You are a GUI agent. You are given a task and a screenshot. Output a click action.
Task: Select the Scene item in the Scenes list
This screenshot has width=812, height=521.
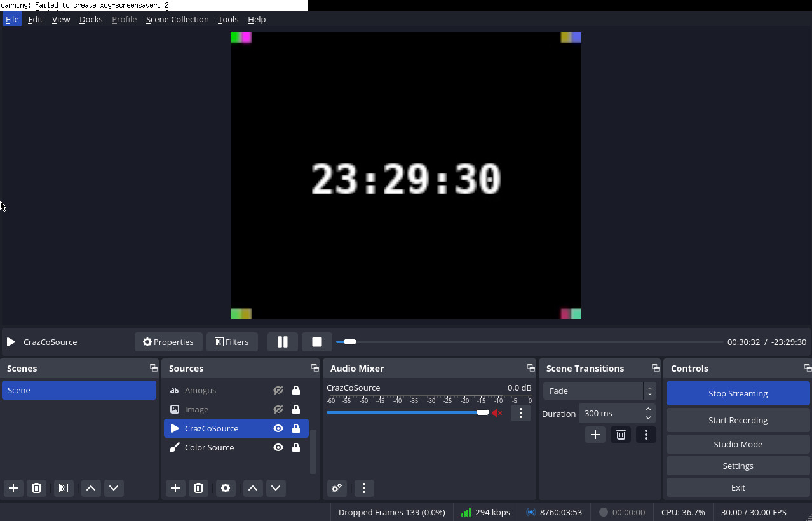79,390
